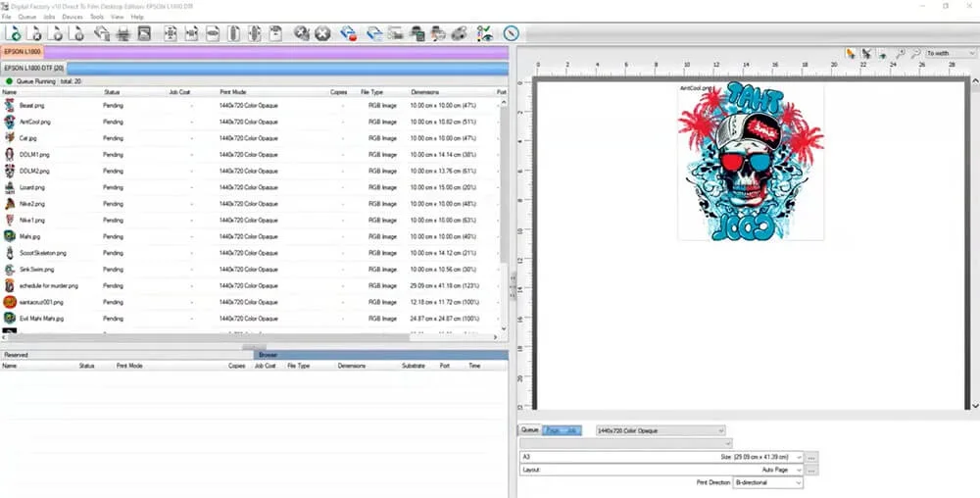
Task: Click the job list vertical scrollbar down arrow
Action: 504,328
